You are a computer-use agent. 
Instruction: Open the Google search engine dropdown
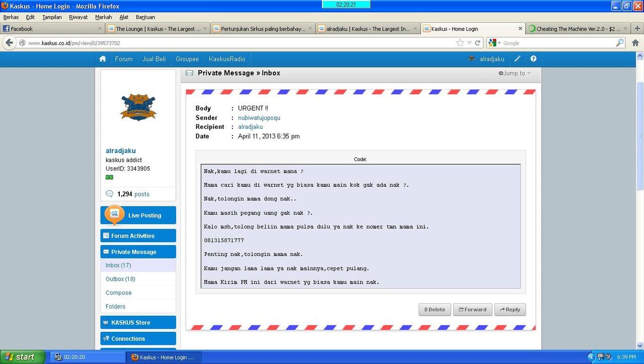click(x=500, y=43)
